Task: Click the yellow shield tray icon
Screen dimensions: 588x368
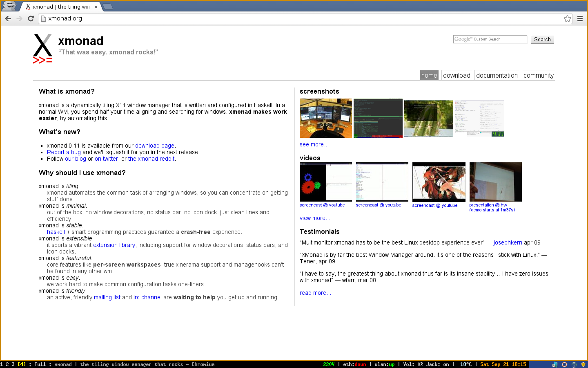Action: [583, 364]
